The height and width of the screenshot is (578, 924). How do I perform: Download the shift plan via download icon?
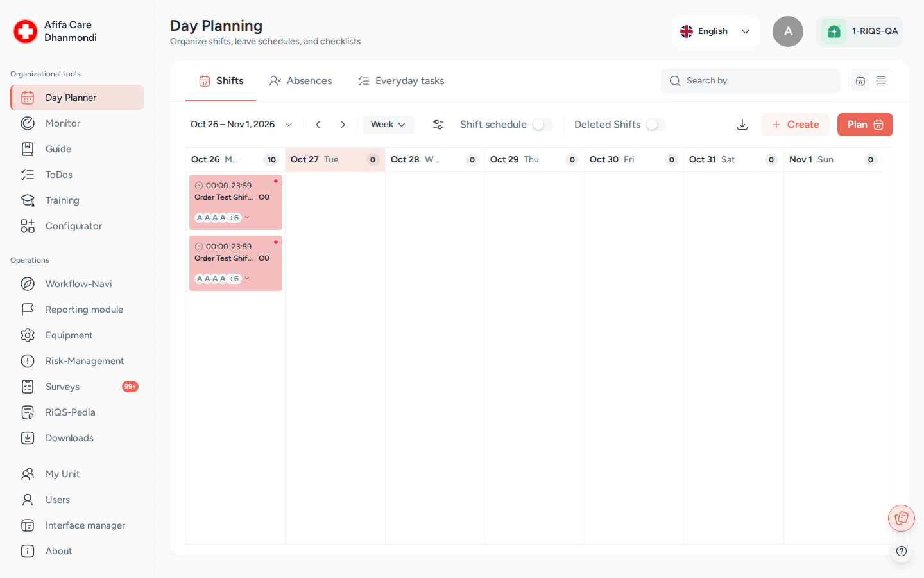tap(742, 125)
